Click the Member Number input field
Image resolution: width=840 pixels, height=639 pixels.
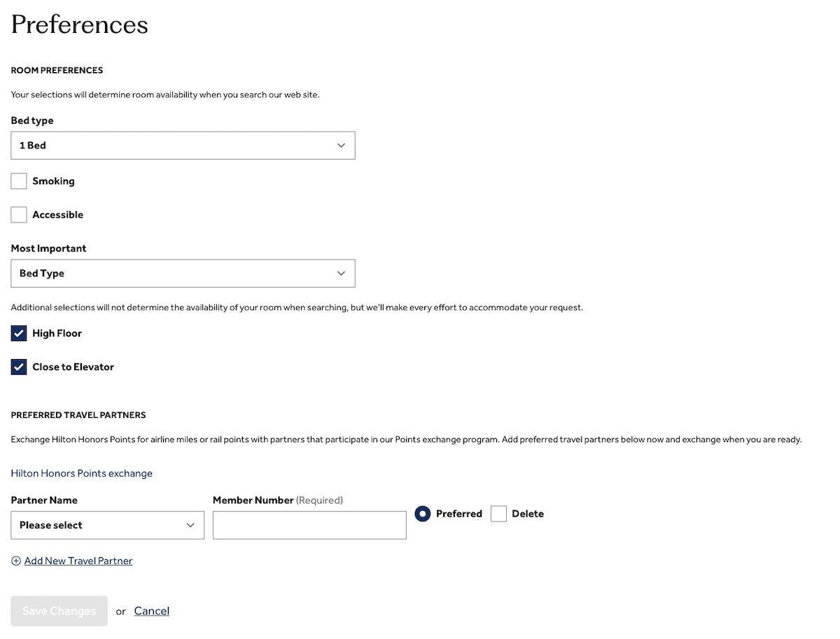(309, 525)
